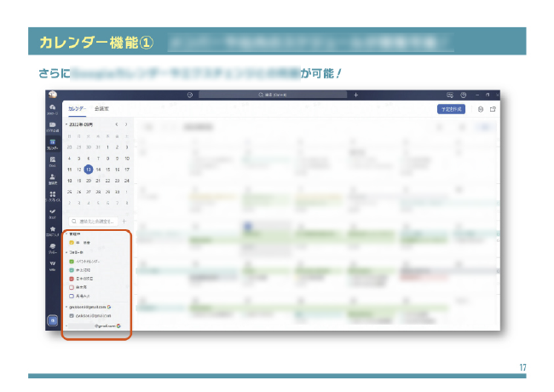
Task: Click the plus icon next to top search bar
Action: [x=356, y=95]
